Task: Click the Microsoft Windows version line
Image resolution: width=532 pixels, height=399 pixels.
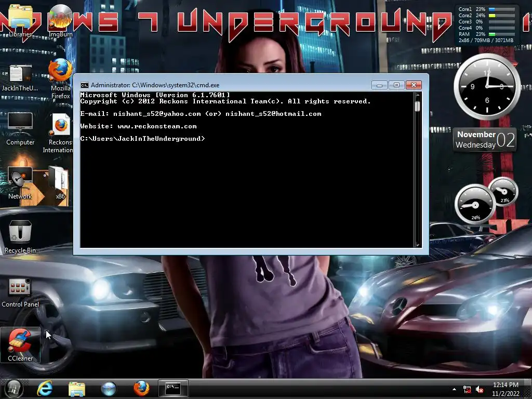Action: tap(155, 95)
